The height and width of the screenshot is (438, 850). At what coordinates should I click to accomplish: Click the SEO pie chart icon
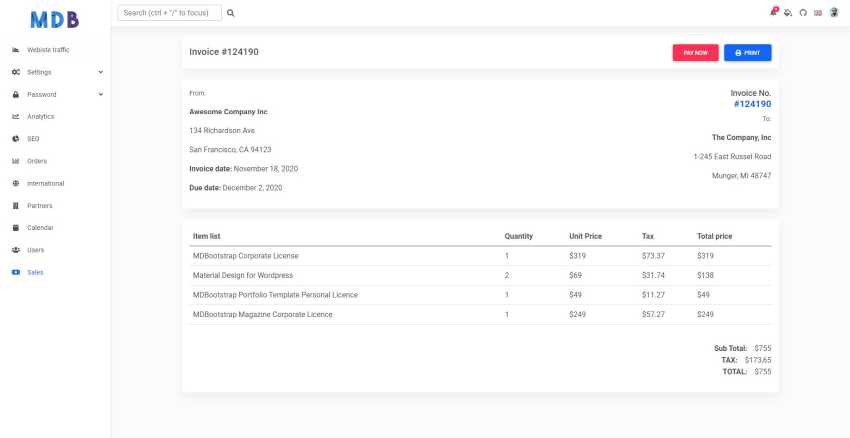pos(16,139)
